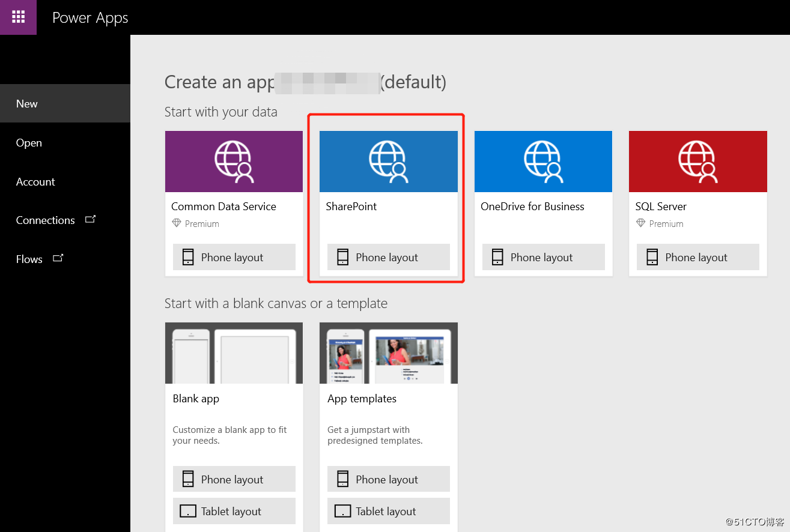Choose Tablet layout for Blank app
Viewport: 790px width, 532px height.
point(234,511)
